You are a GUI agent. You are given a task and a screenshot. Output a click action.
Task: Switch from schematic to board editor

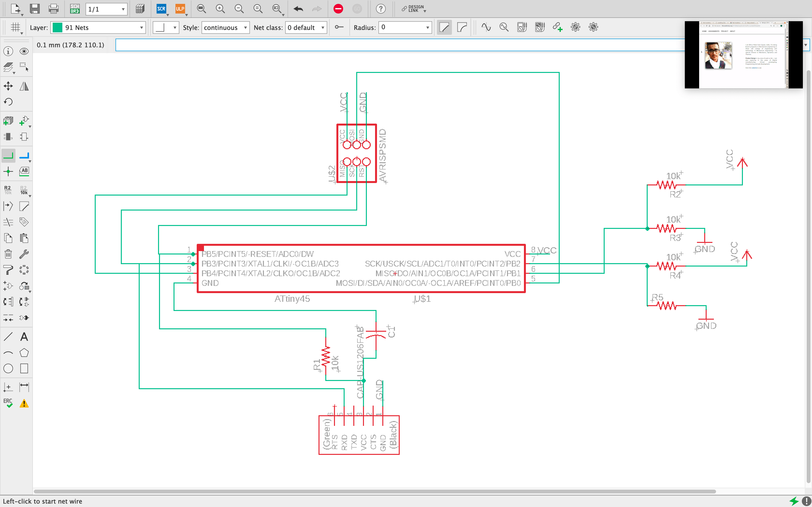[74, 9]
